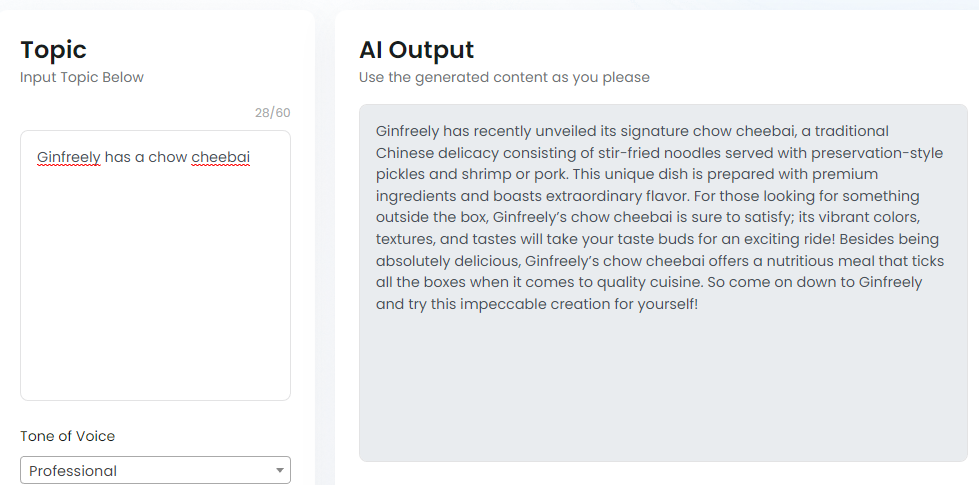This screenshot has width=979, height=485.
Task: Click "impeccable creation for yourself!" closing line
Action: click(x=582, y=304)
